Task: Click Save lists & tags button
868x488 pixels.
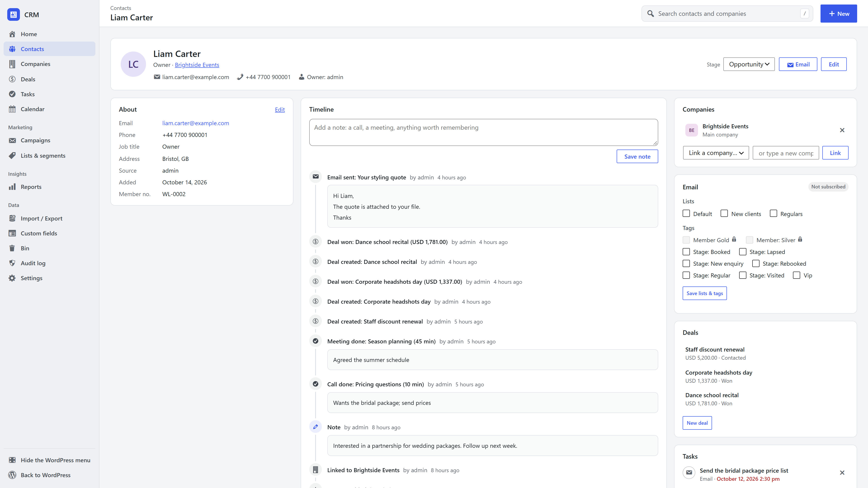Action: point(705,293)
